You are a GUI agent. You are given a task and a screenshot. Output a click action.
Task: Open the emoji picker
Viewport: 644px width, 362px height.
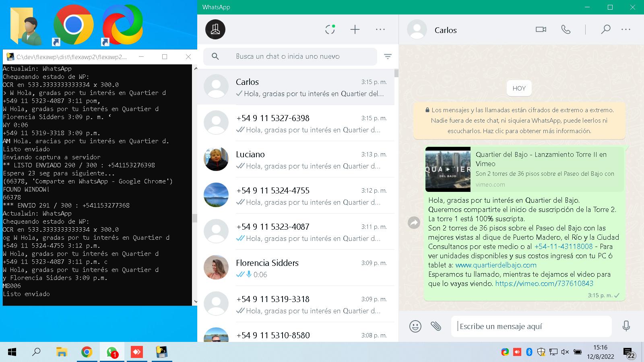(415, 326)
